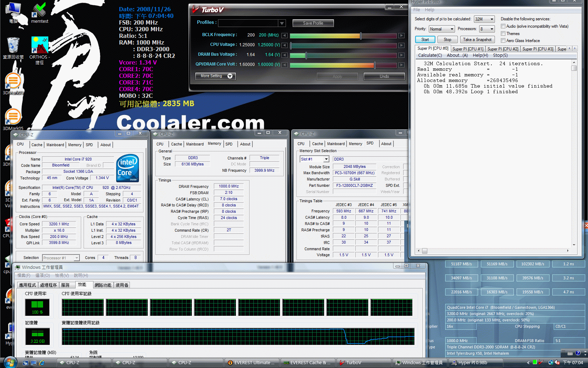The width and height of the screenshot is (588, 368).
Task: Click Start button in Hyper PI
Action: [425, 40]
